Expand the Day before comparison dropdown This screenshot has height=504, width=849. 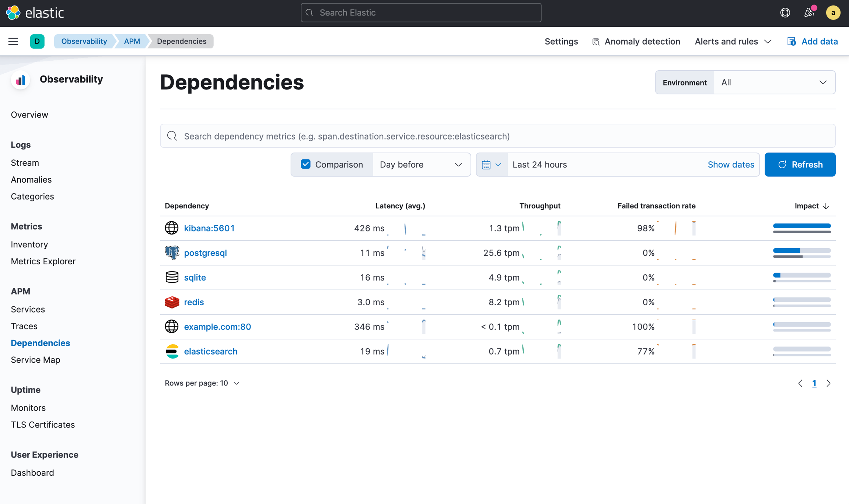(x=421, y=165)
